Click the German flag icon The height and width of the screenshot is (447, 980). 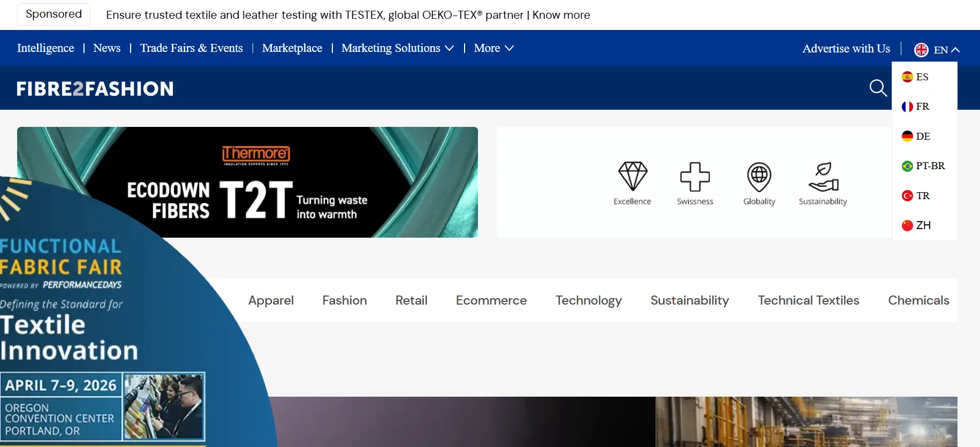(x=907, y=137)
